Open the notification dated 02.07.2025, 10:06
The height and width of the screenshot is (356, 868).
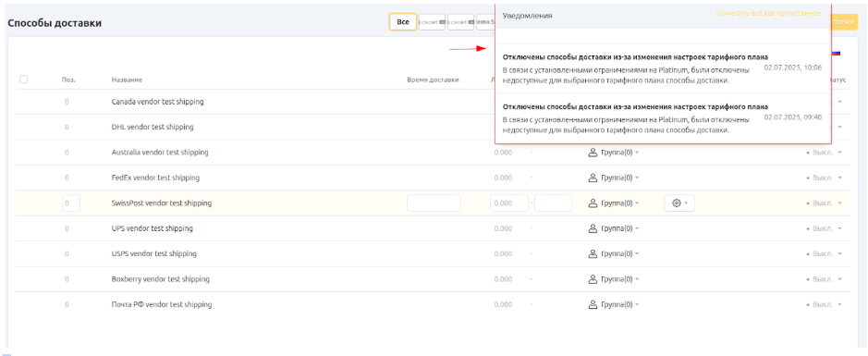click(x=663, y=69)
